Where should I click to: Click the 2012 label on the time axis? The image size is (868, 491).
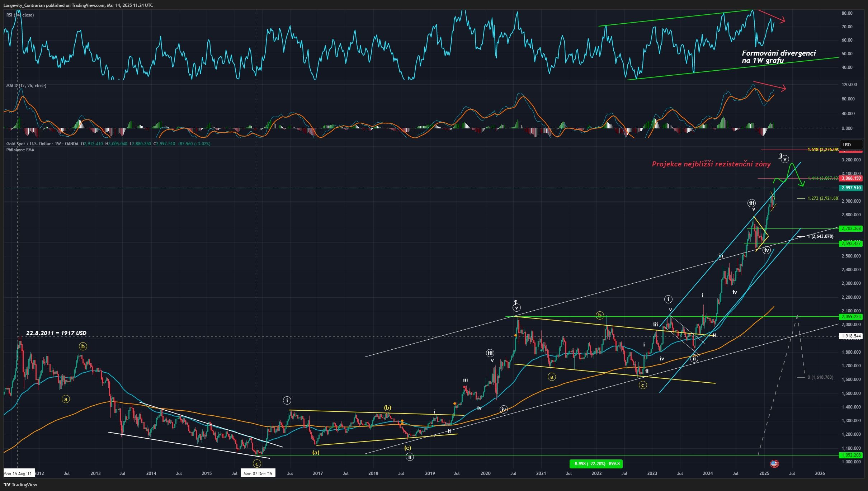point(39,473)
